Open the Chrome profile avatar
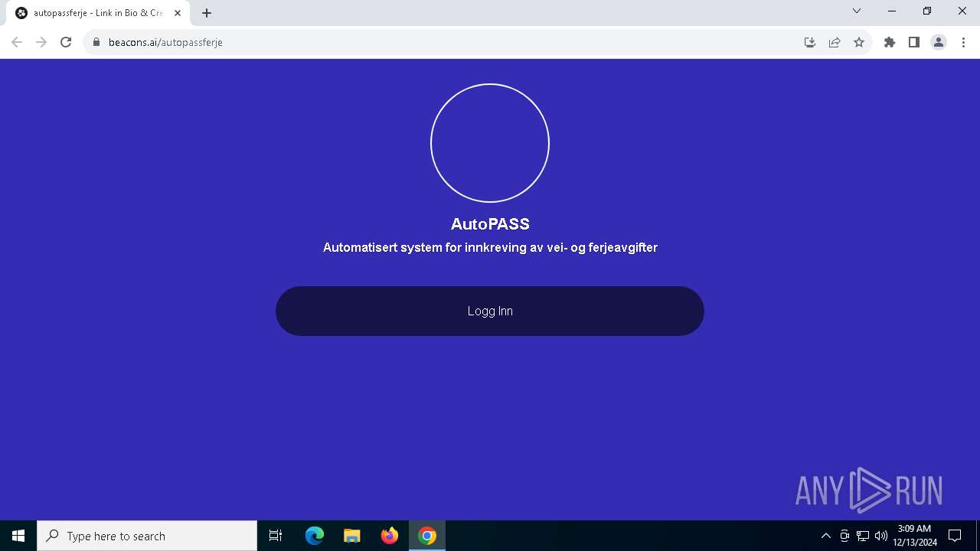The height and width of the screenshot is (551, 980). point(939,42)
